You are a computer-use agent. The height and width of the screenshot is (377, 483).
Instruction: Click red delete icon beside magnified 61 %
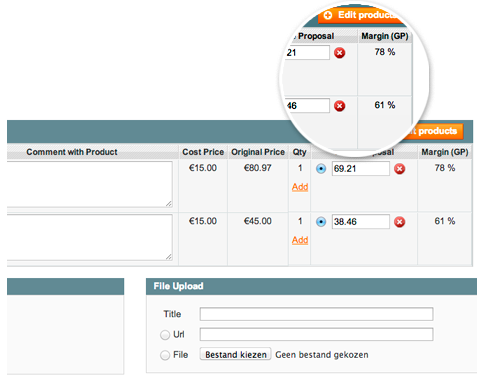point(339,106)
